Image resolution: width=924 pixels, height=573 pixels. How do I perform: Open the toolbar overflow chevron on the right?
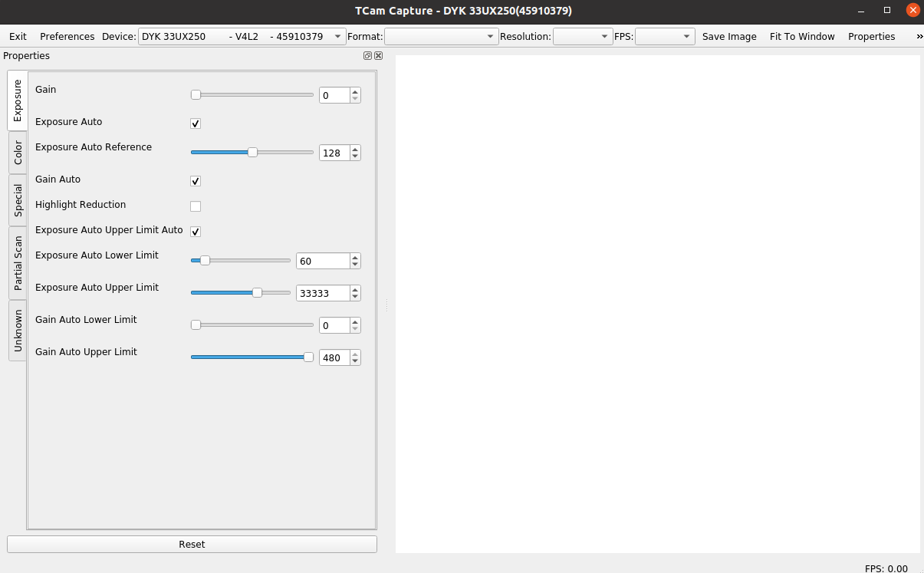click(x=917, y=36)
